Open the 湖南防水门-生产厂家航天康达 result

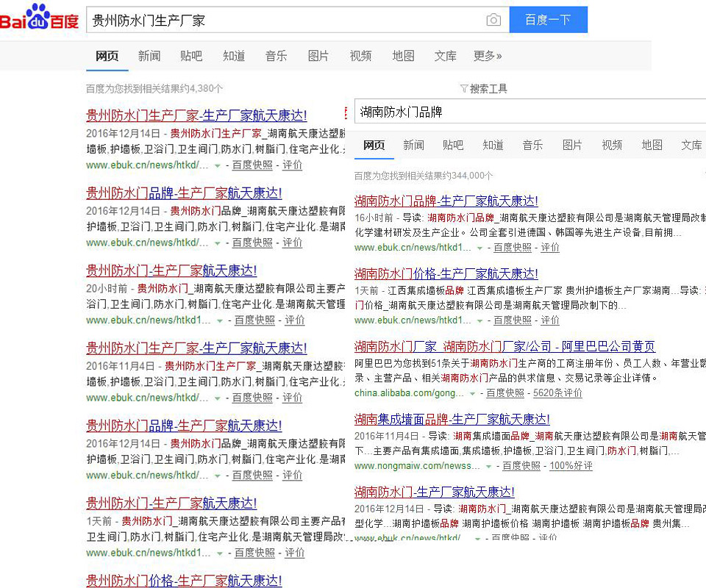click(x=435, y=492)
